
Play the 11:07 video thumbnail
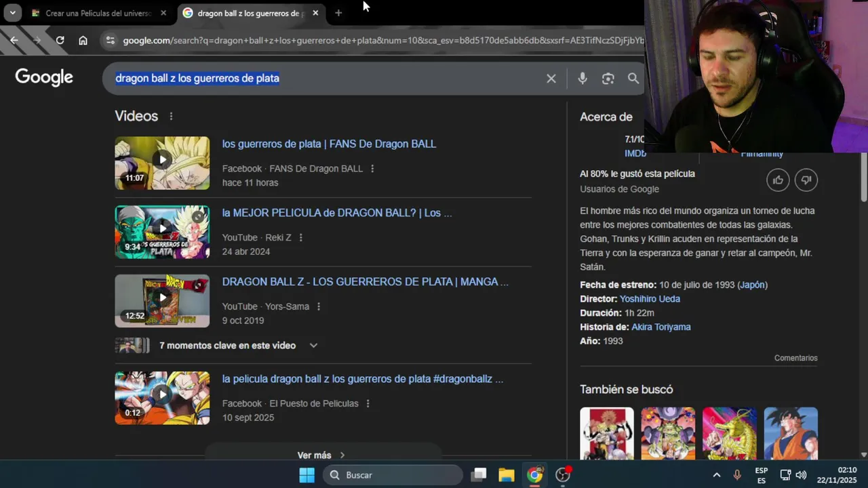click(162, 163)
